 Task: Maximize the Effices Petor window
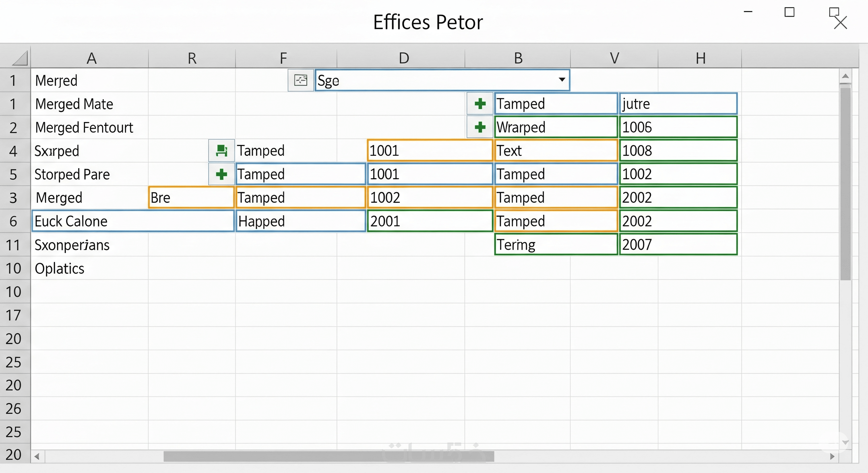coord(789,12)
